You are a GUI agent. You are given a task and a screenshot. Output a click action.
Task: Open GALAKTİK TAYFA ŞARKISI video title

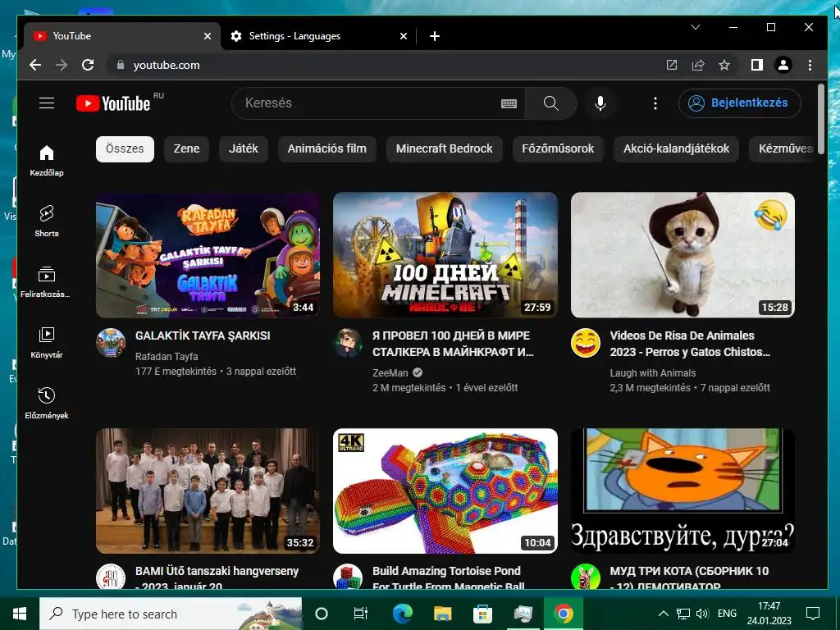click(x=203, y=336)
